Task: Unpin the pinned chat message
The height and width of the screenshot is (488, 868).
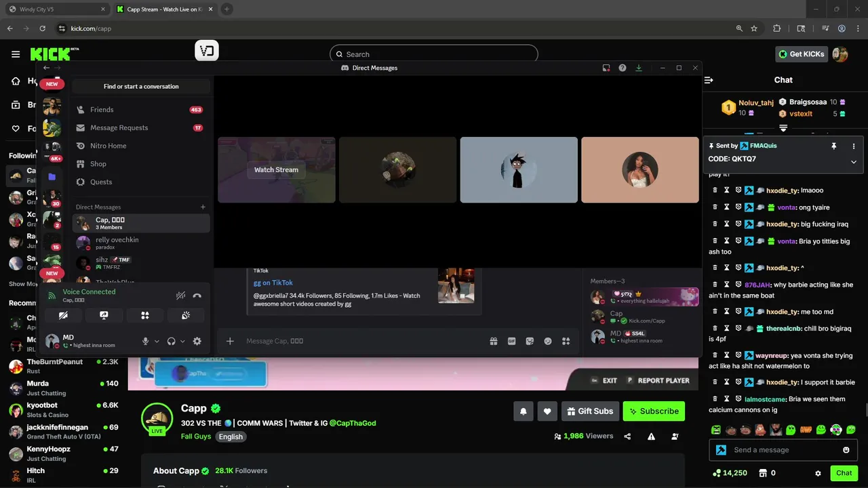Action: click(x=834, y=146)
